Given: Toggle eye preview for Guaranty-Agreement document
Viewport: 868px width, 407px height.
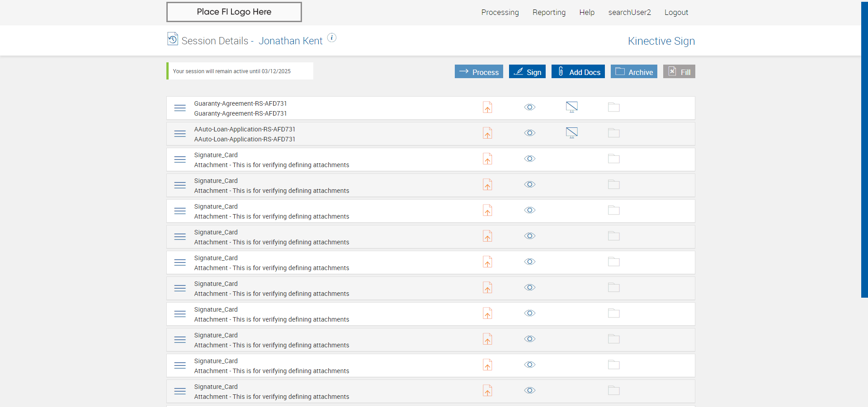Looking at the screenshot, I should (530, 108).
